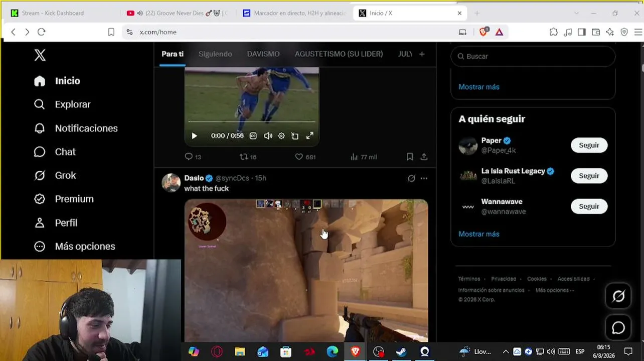The width and height of the screenshot is (644, 361).
Task: Open video player settings gear
Action: tap(281, 136)
